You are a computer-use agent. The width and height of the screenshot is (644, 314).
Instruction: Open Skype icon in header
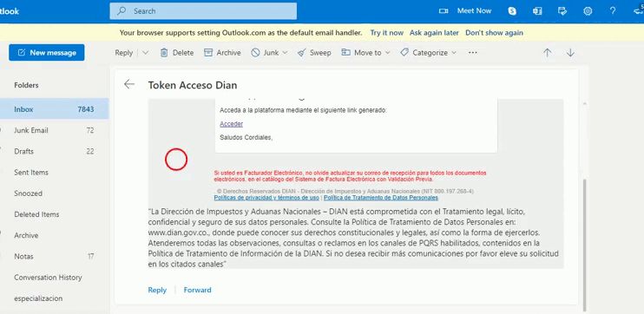coord(512,11)
